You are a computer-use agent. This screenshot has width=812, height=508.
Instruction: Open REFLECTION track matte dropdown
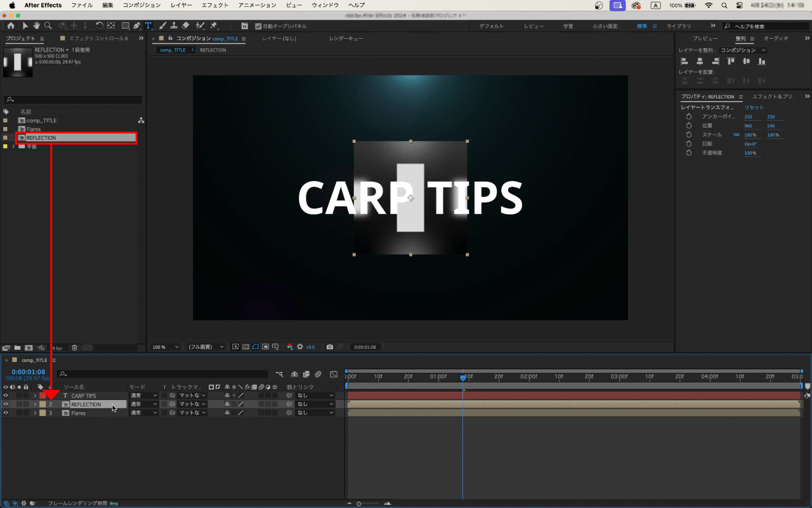point(192,404)
